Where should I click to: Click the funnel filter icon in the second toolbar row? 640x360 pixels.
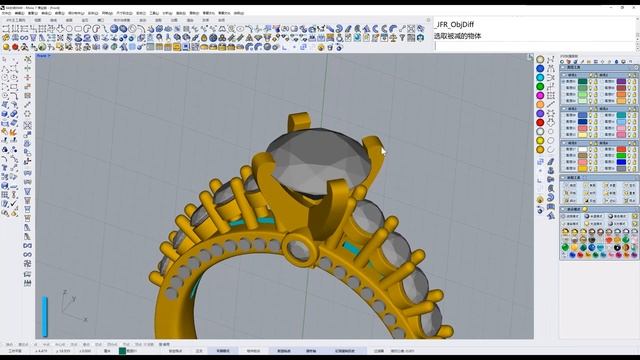[402, 38]
